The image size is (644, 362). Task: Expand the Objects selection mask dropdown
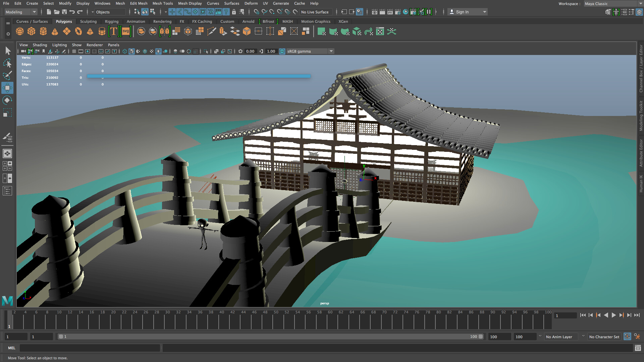point(93,12)
